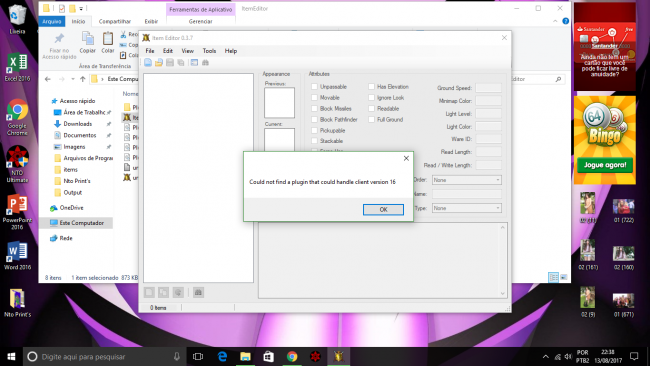Open the View menu in Item Editor
Screen dimensions: 650x366
pos(187,51)
